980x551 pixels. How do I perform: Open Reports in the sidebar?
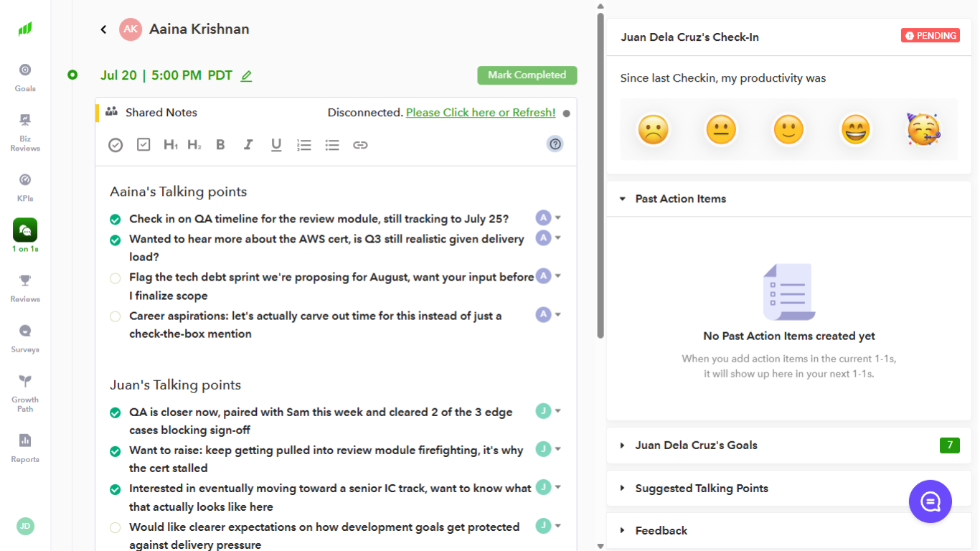(25, 448)
